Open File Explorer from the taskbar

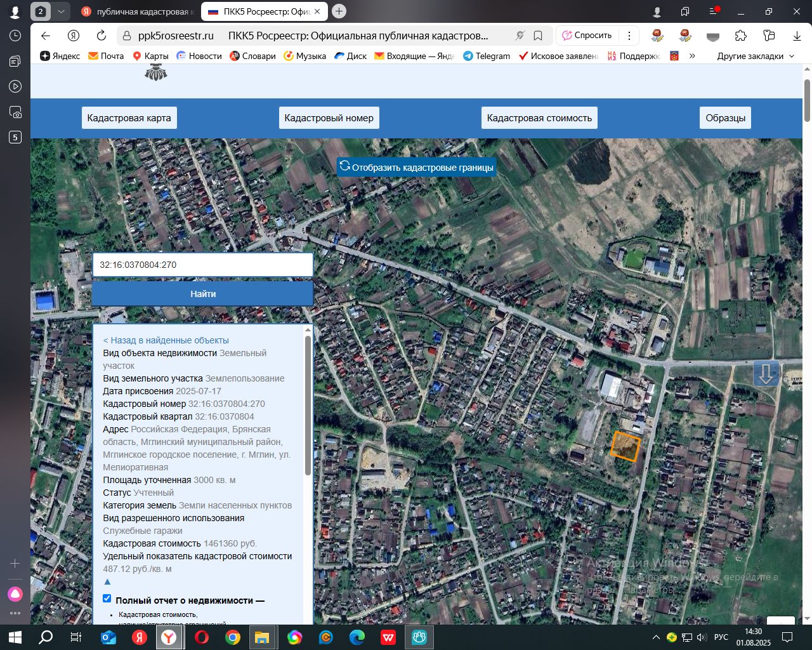262,637
